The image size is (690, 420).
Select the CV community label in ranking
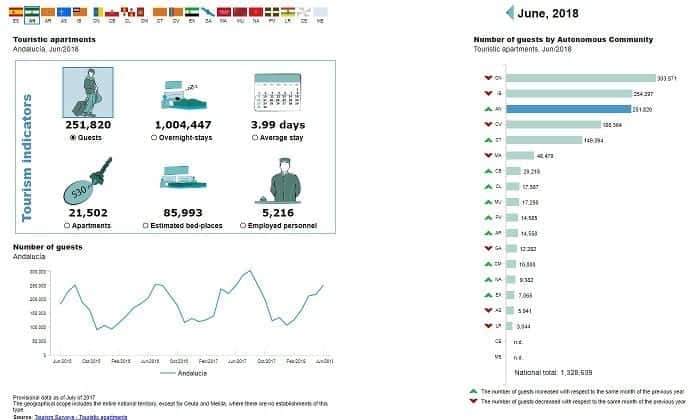498,124
